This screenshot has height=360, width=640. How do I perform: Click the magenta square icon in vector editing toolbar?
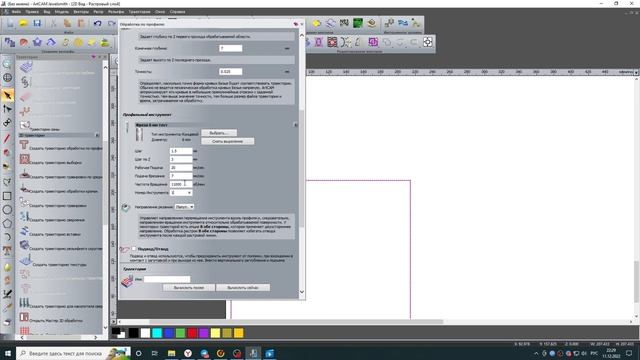coord(373,42)
